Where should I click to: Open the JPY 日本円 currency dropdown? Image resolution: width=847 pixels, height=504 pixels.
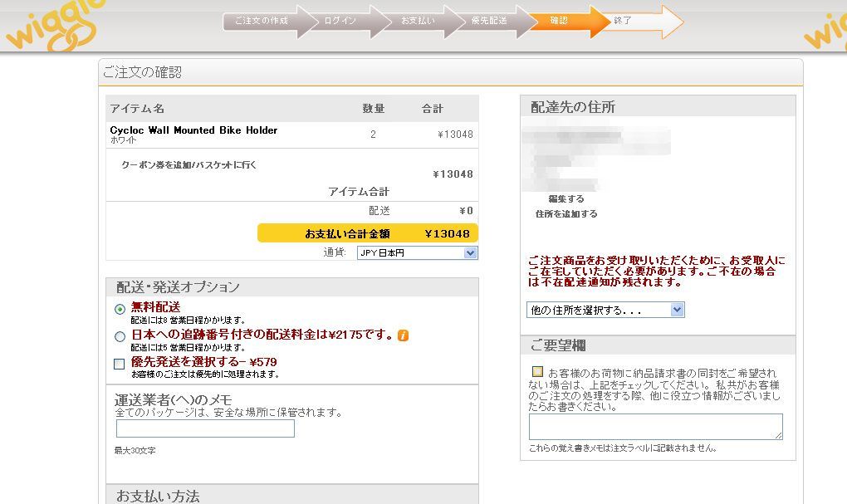click(417, 253)
